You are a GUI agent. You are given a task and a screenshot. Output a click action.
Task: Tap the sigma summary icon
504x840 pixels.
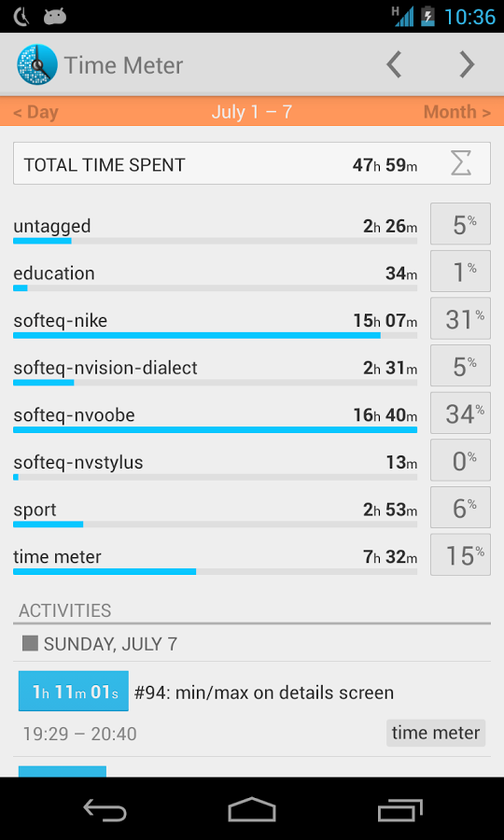click(461, 163)
